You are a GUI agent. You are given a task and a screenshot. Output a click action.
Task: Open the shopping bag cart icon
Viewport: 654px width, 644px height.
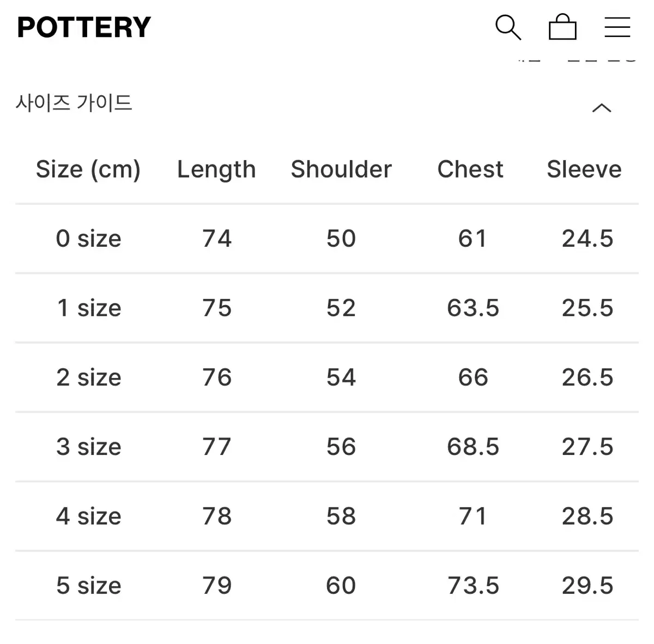point(562,27)
